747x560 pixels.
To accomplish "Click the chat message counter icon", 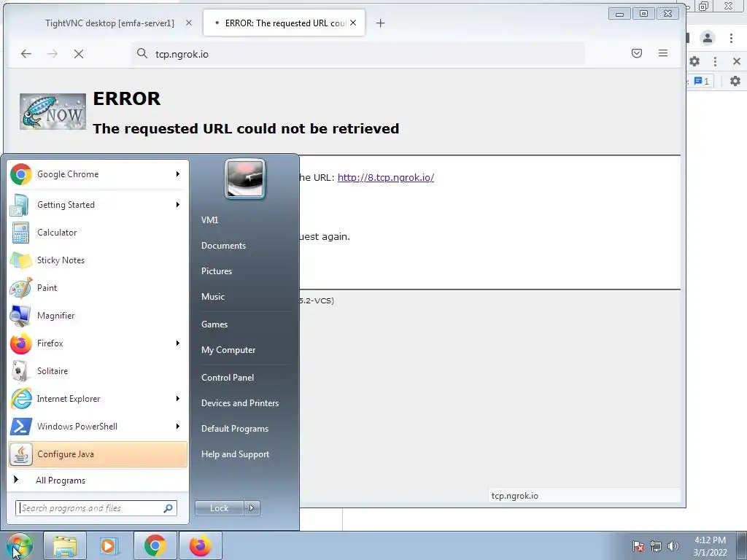I will click(x=701, y=81).
